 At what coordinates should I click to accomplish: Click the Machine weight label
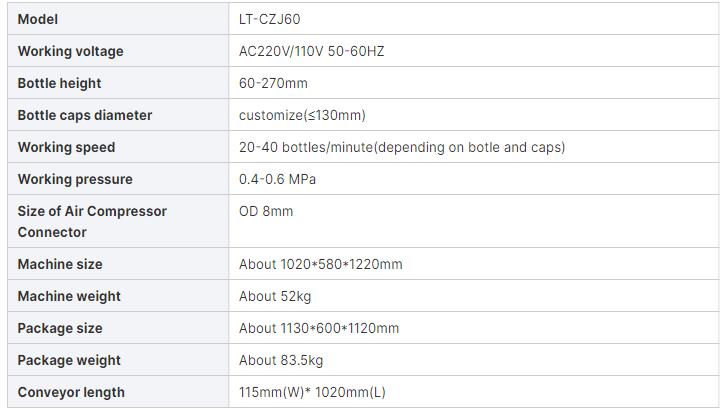69,296
